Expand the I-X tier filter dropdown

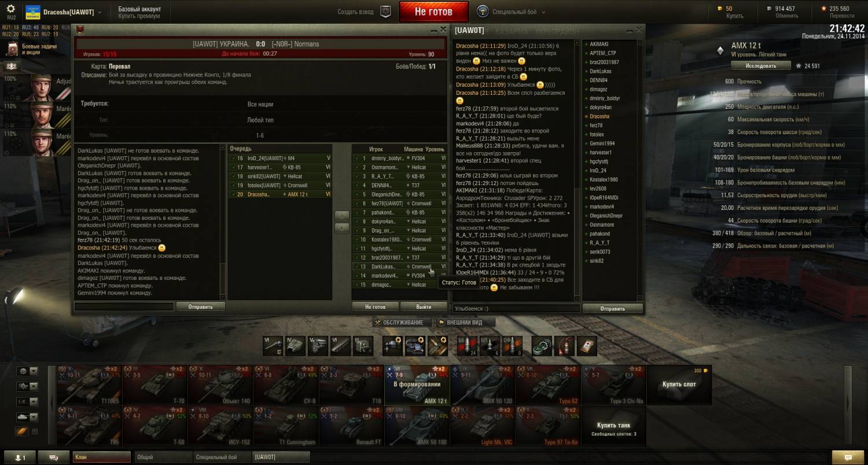click(34, 401)
